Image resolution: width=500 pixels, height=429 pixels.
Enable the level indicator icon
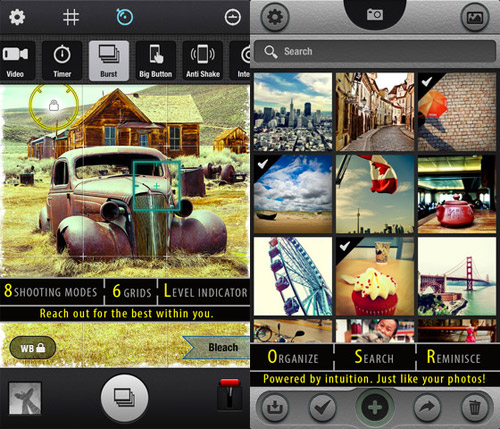pyautogui.click(x=233, y=17)
